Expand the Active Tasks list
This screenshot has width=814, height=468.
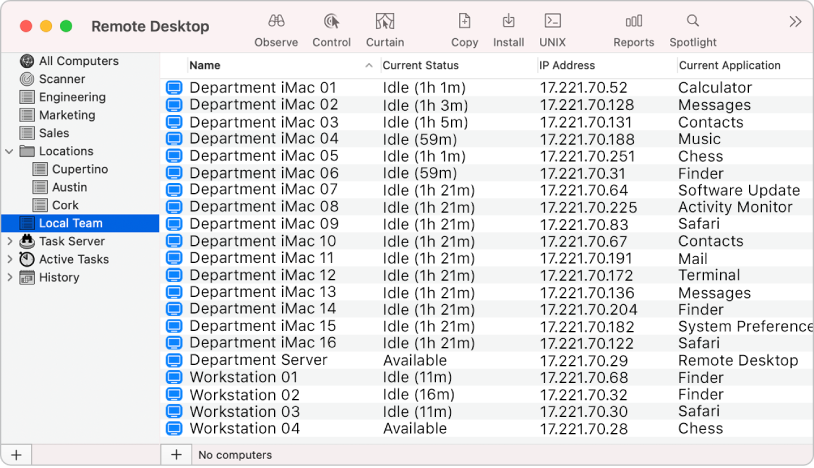tap(10, 259)
